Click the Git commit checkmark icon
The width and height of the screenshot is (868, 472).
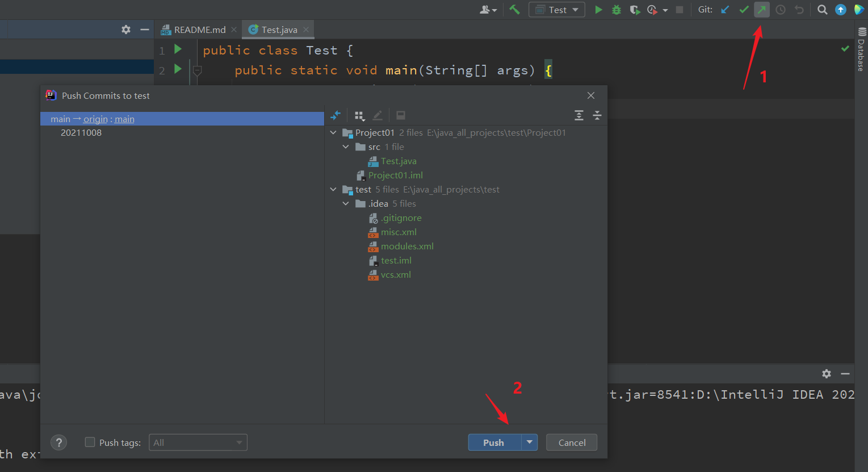(x=744, y=10)
